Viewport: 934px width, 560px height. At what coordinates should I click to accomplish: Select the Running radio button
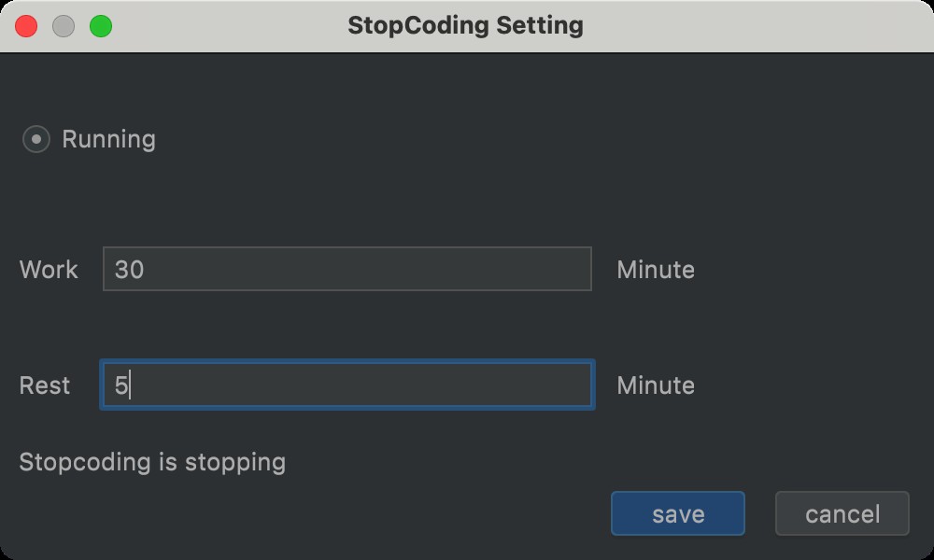(x=35, y=140)
